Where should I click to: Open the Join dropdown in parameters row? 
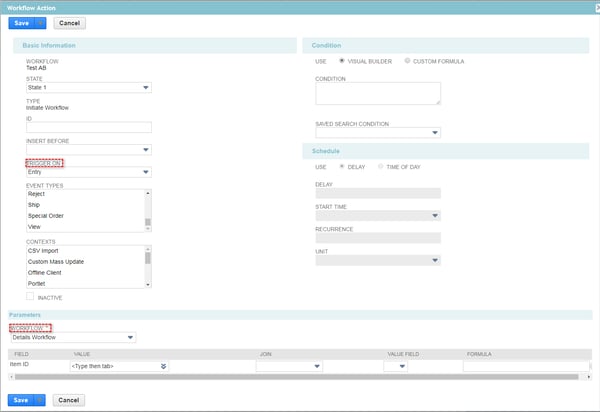pos(289,366)
